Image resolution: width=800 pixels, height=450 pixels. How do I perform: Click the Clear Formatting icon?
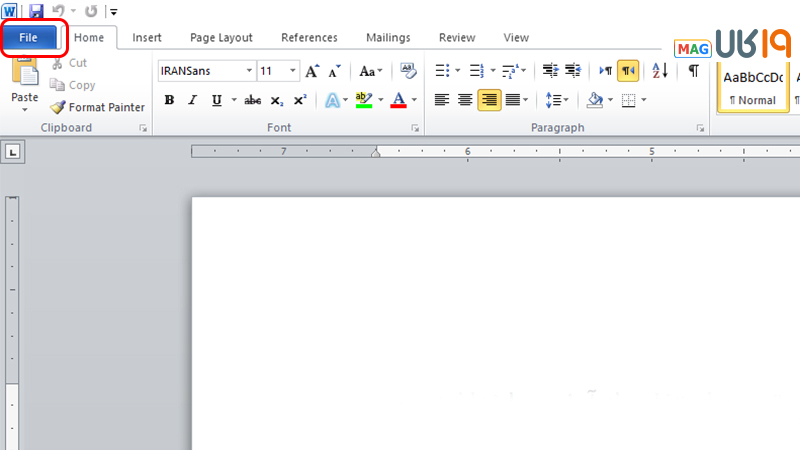pyautogui.click(x=407, y=71)
